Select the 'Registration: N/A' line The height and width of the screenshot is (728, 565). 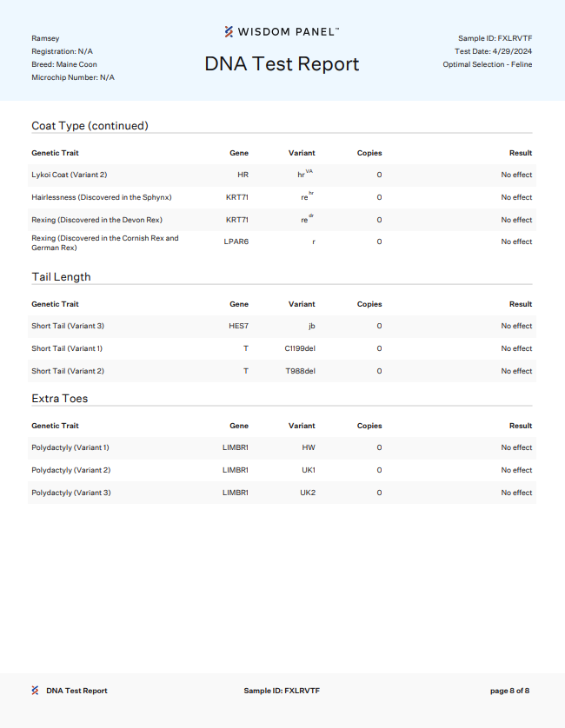(63, 51)
